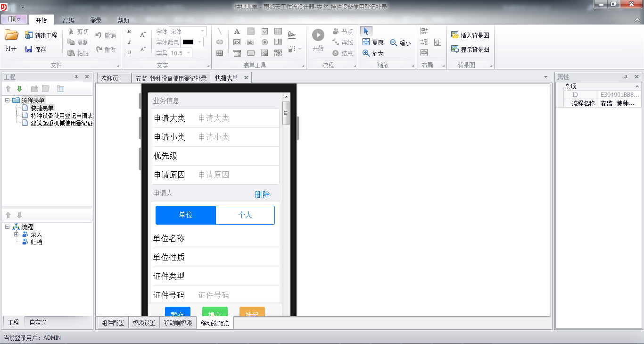
Task: Open the 字体 font dropdown
Action: pyautogui.click(x=203, y=32)
